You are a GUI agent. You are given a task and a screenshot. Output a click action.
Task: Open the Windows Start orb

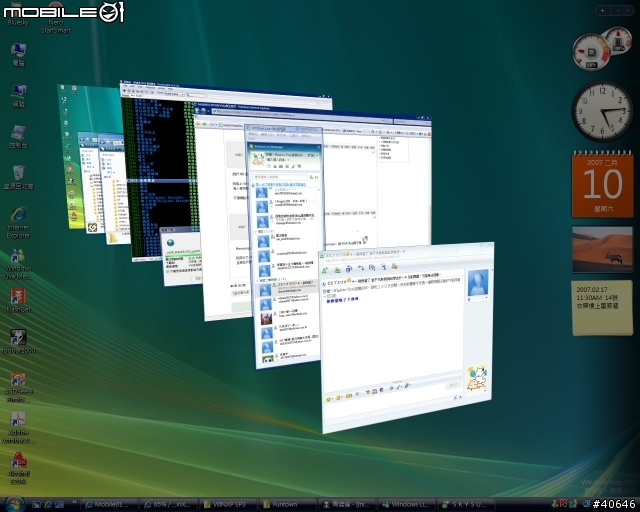pyautogui.click(x=15, y=504)
